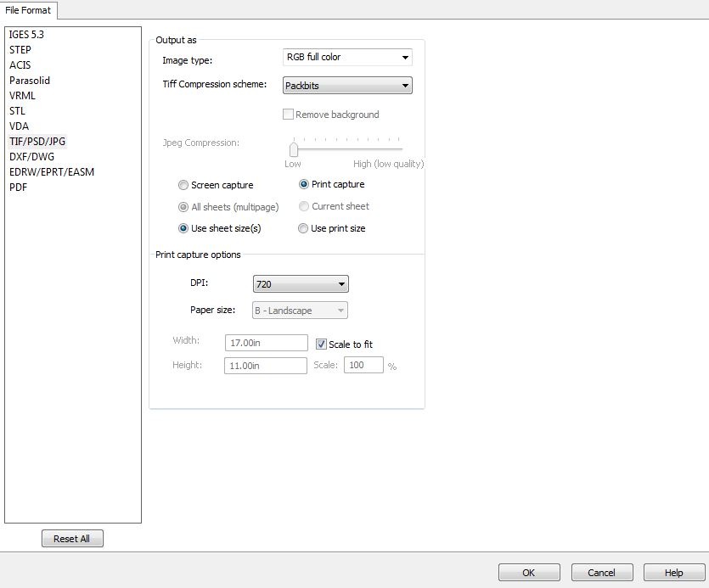The width and height of the screenshot is (709, 588).
Task: Select TIF/PSD/JPG in the format list
Action: click(37, 142)
